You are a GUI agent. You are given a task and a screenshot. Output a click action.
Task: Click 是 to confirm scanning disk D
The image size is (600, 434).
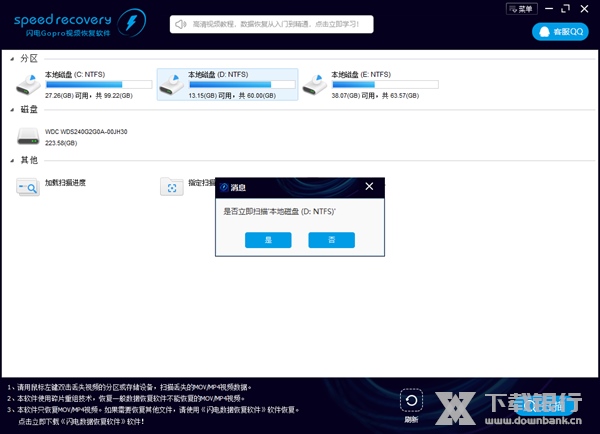[268, 240]
